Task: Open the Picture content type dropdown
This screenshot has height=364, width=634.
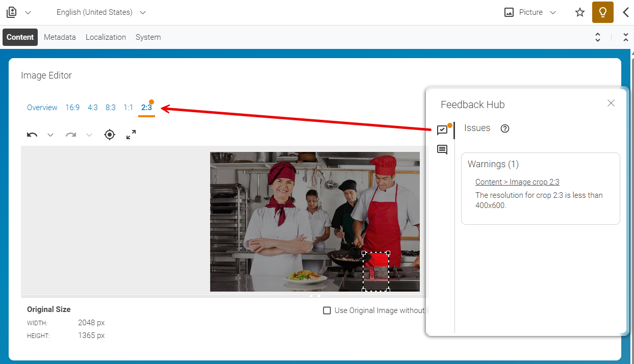Action: click(530, 12)
